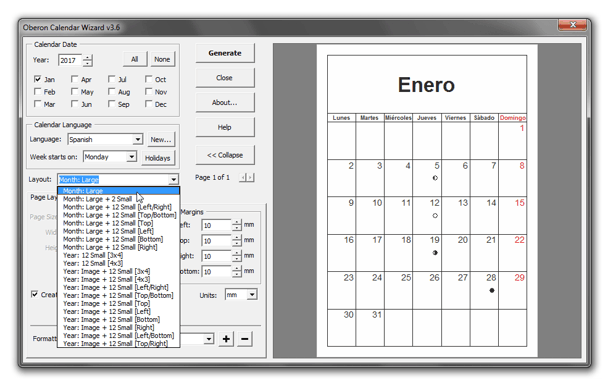Increase year with spinner up arrow
Viewport: 606px width, 390px height.
pyautogui.click(x=88, y=57)
